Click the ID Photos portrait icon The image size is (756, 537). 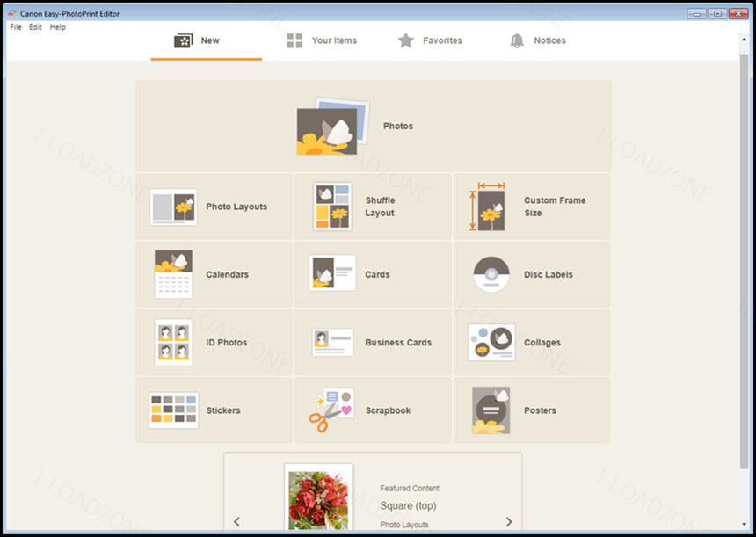(173, 342)
